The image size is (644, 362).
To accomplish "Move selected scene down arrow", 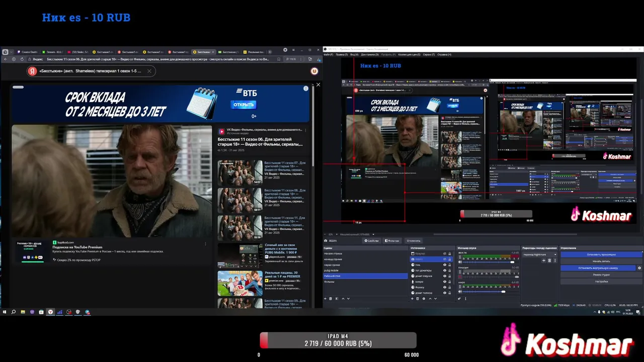I will click(x=348, y=299).
